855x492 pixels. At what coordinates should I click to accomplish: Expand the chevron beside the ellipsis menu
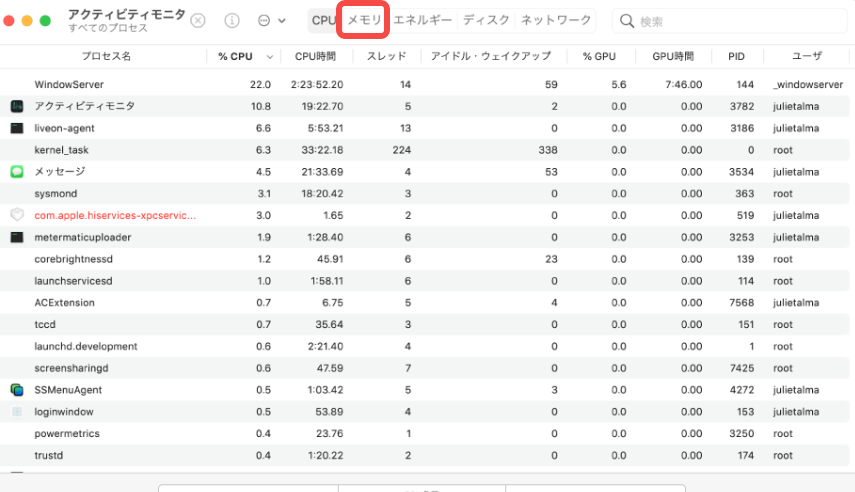click(282, 21)
